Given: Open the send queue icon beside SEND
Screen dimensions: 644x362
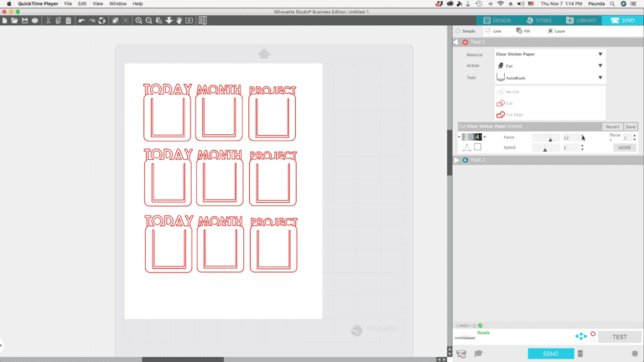Looking at the screenshot, I should [580, 354].
